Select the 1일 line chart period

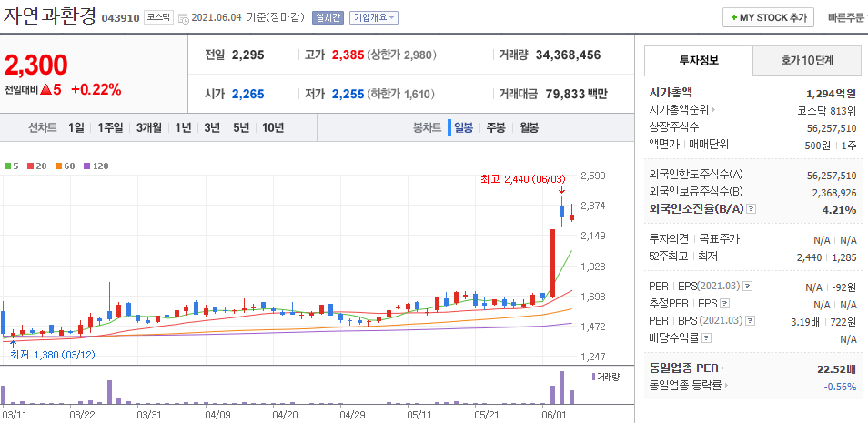(76, 128)
